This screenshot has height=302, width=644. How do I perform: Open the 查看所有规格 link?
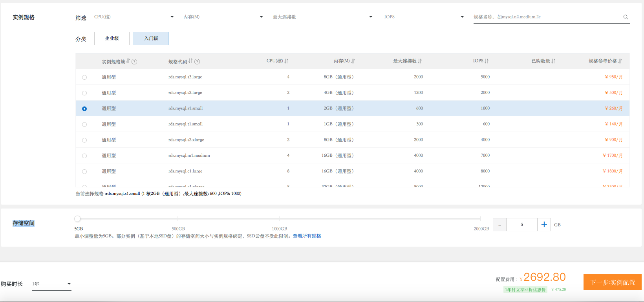pyautogui.click(x=307, y=236)
